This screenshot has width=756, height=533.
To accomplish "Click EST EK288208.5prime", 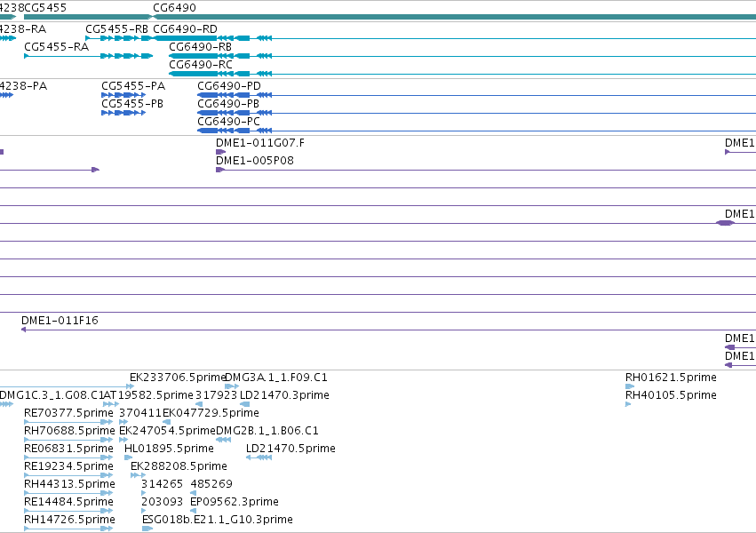I will [138, 475].
